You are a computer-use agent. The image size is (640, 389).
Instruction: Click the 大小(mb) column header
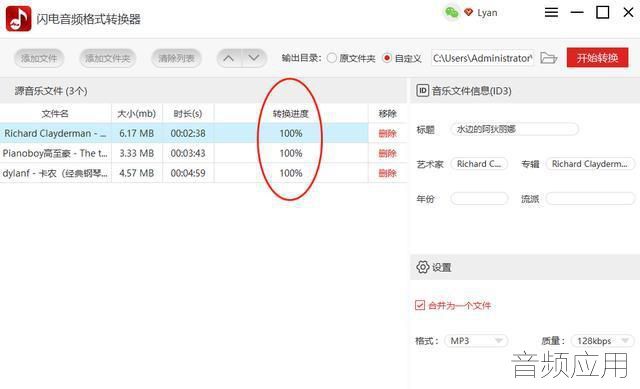[137, 113]
